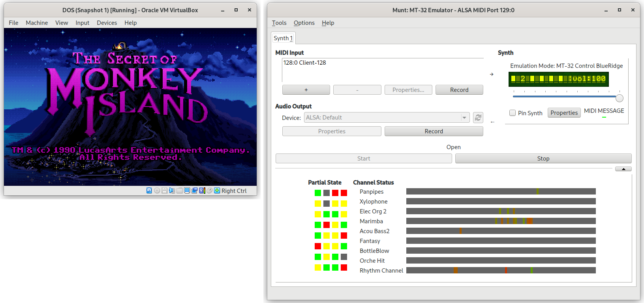The width and height of the screenshot is (644, 303).
Task: Click the Acou Bass2 channel name
Action: 375,231
